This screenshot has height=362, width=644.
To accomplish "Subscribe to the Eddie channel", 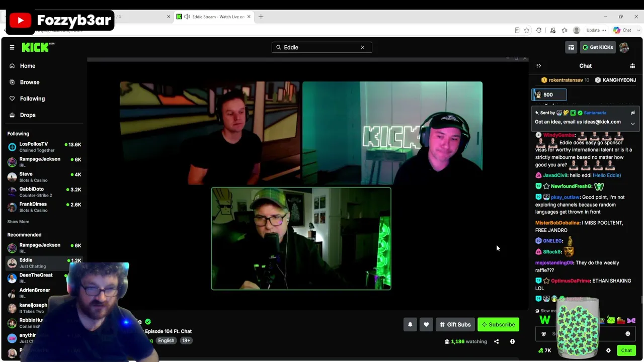I will [498, 325].
